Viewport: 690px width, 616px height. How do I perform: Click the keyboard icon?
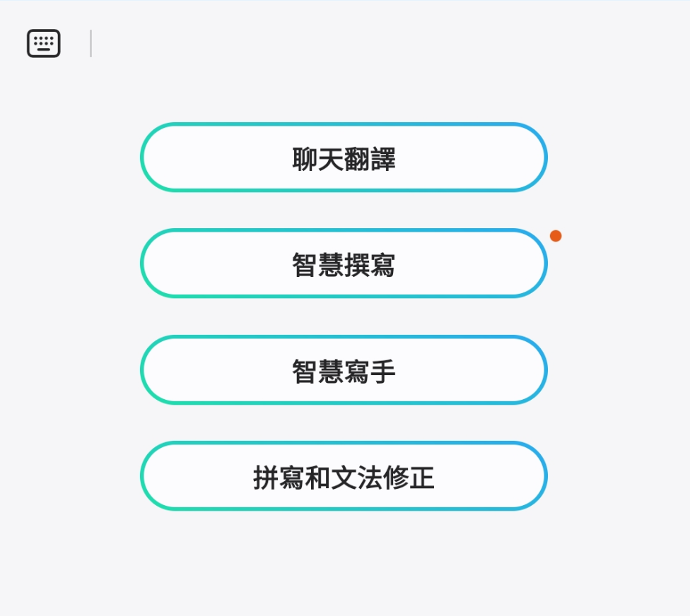(44, 44)
